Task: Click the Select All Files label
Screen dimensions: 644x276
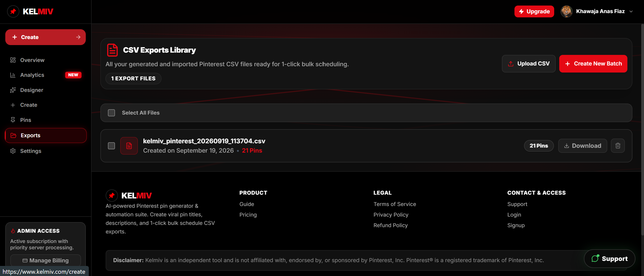Action: pos(141,113)
